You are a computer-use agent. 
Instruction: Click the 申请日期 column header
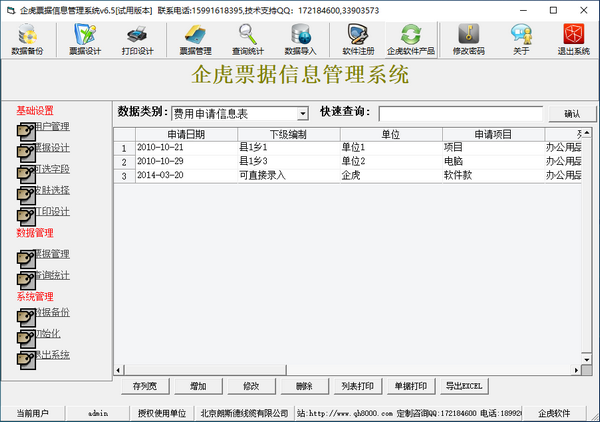[185, 134]
